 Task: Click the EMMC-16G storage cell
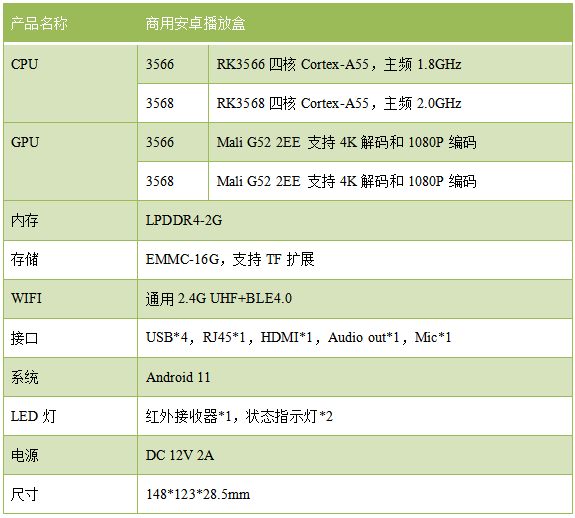pyautogui.click(x=355, y=260)
